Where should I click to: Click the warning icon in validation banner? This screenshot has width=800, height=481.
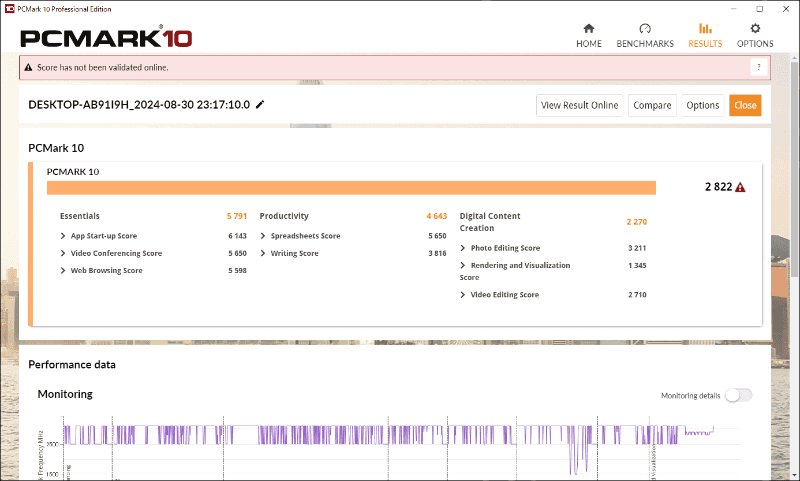(28, 67)
